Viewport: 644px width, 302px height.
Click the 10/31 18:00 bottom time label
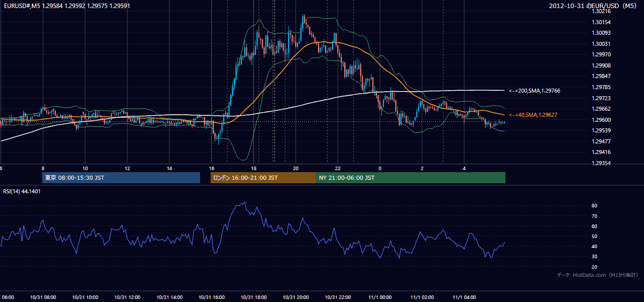(x=253, y=297)
